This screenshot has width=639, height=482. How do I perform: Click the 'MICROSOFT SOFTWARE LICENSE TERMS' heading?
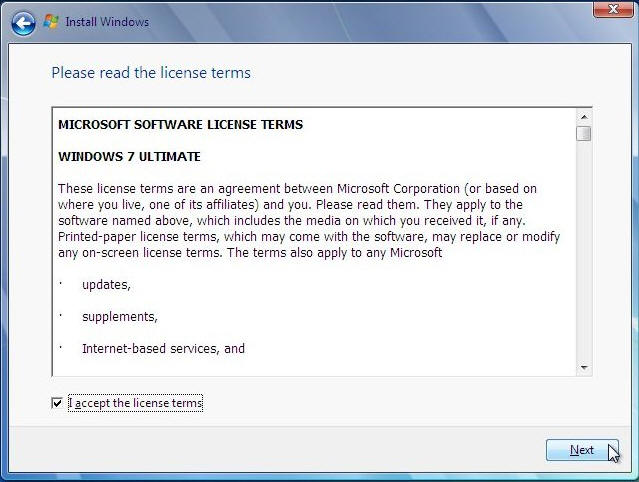(x=180, y=125)
